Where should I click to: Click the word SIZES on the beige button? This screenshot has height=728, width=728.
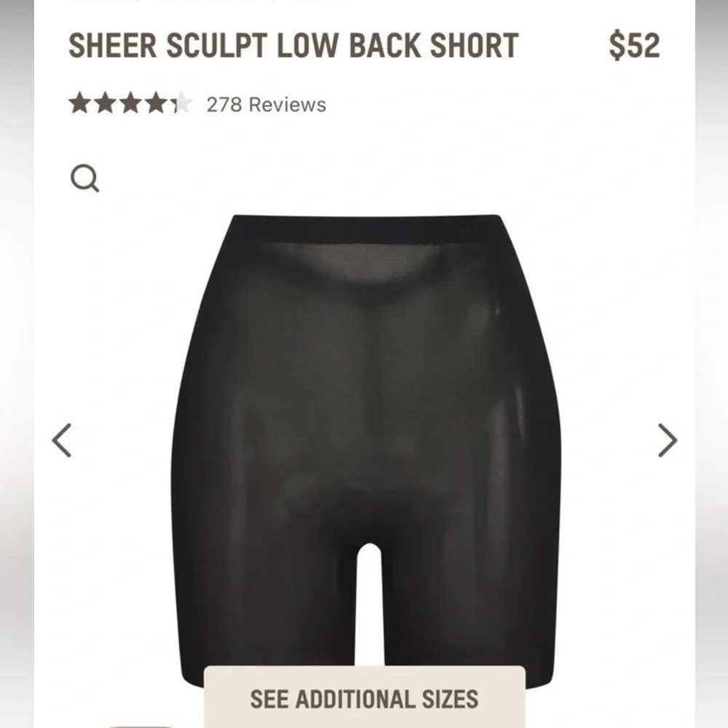tap(450, 699)
